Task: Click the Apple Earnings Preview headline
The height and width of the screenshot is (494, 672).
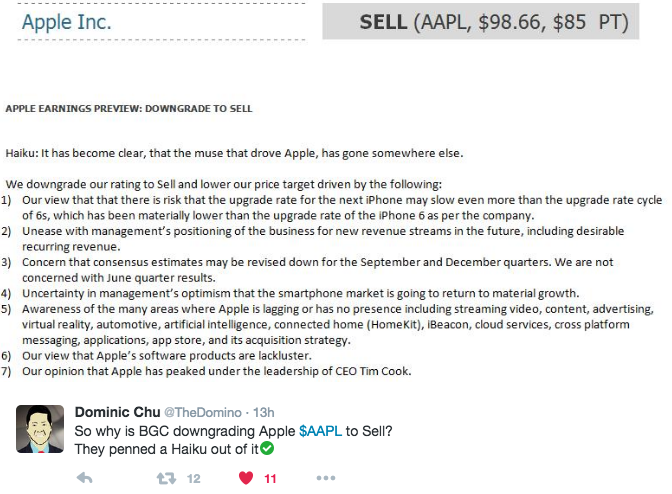Action: coord(129,108)
